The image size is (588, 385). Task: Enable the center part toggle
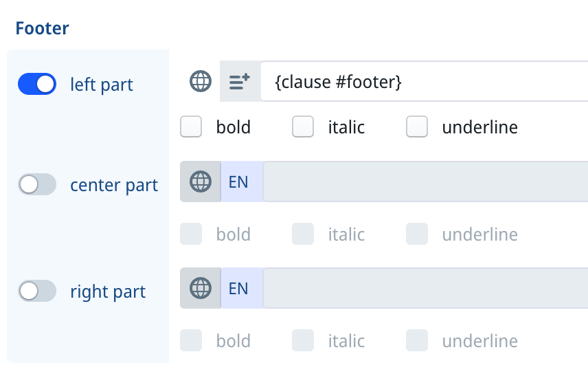click(37, 184)
